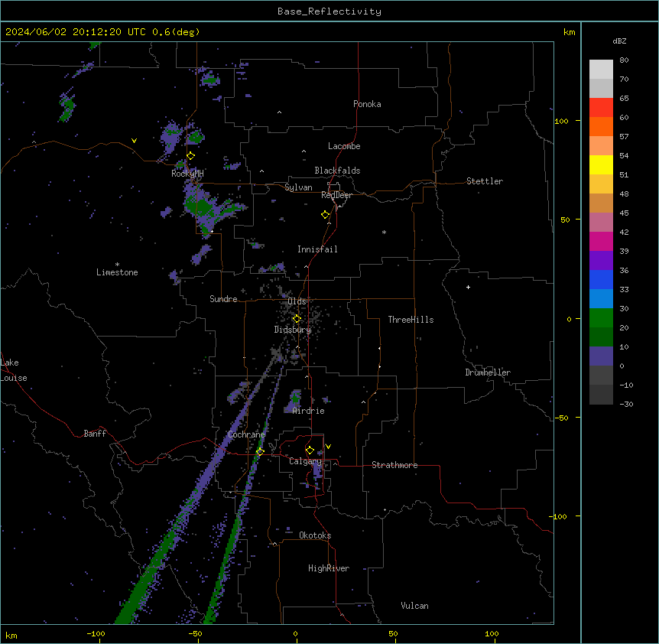Select the Banff label
This screenshot has width=659, height=644.
pyautogui.click(x=95, y=434)
